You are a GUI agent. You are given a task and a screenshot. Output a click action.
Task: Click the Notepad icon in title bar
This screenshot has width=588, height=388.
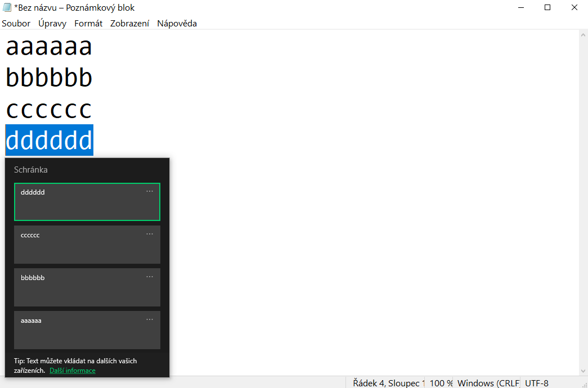pyautogui.click(x=8, y=8)
